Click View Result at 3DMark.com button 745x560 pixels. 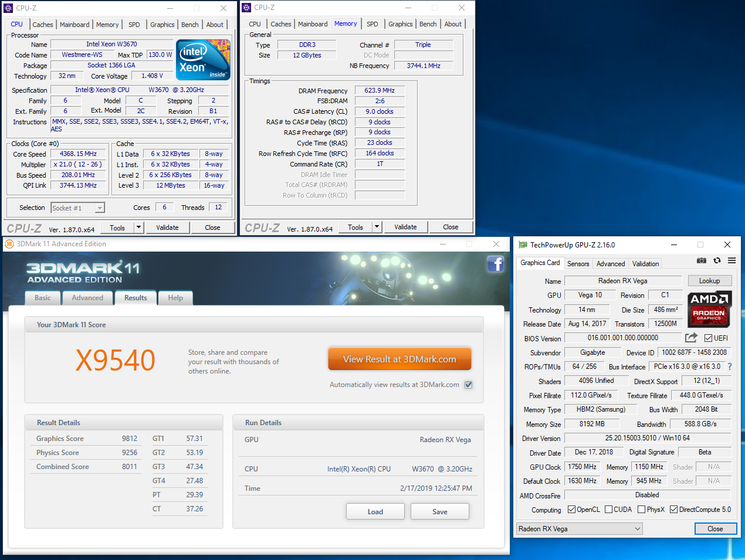click(399, 359)
